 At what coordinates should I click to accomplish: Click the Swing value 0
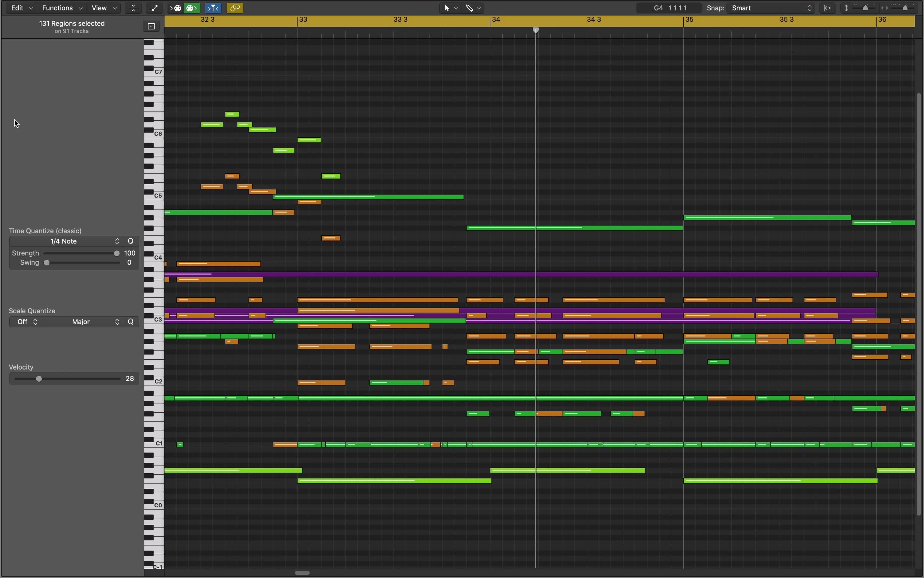click(x=129, y=263)
